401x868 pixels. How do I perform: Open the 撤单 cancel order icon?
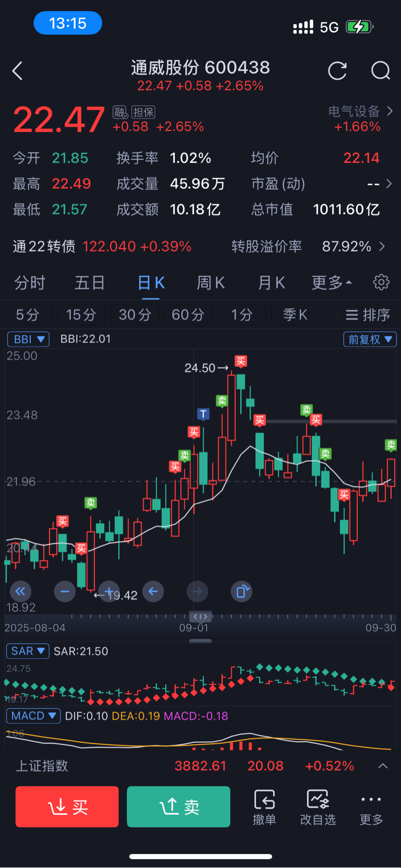click(264, 807)
